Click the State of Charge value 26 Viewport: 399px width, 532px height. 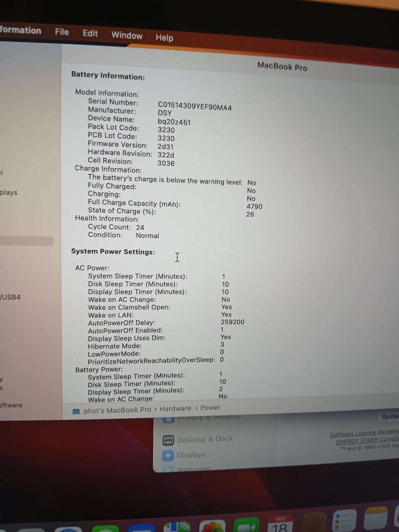click(250, 214)
